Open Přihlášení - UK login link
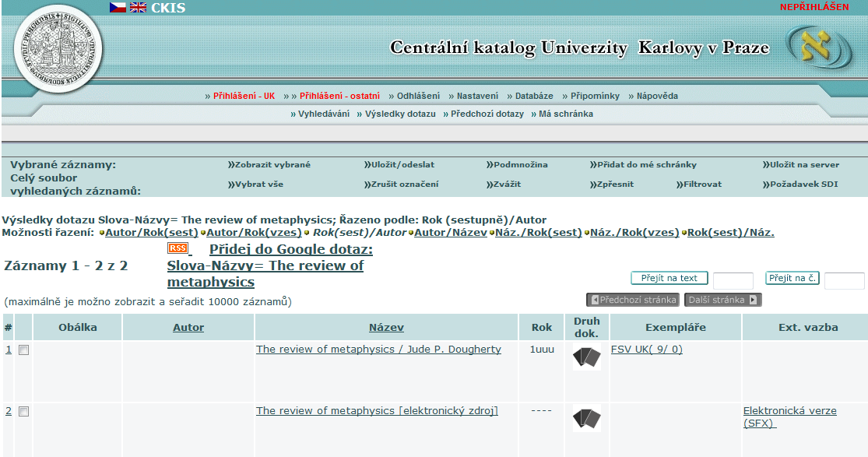868x457 pixels. click(x=244, y=96)
